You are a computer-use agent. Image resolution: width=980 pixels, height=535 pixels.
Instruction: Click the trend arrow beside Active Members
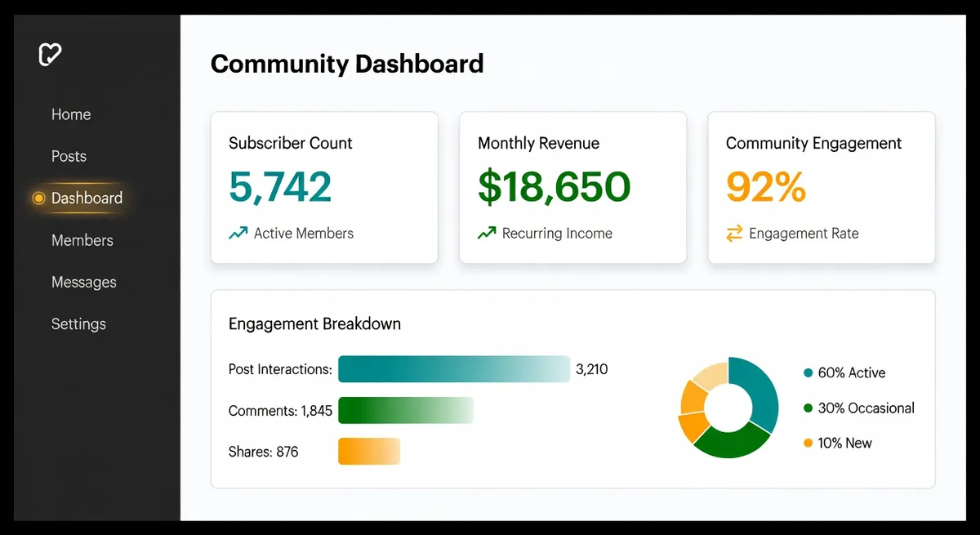tap(238, 234)
